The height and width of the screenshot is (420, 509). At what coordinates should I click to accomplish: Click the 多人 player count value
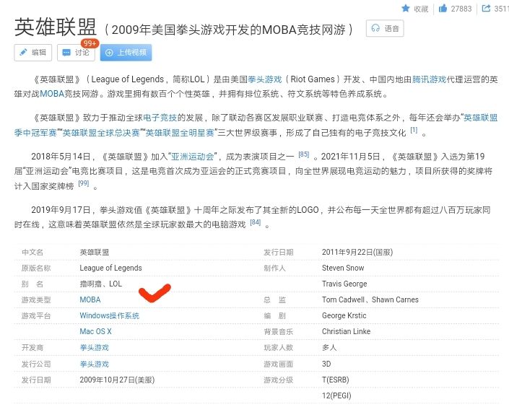coord(329,348)
